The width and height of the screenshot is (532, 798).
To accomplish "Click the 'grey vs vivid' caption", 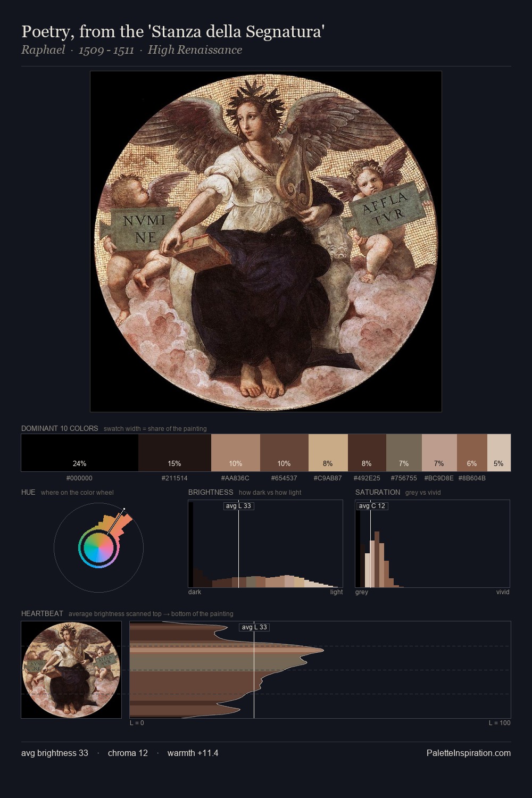I will tap(423, 493).
